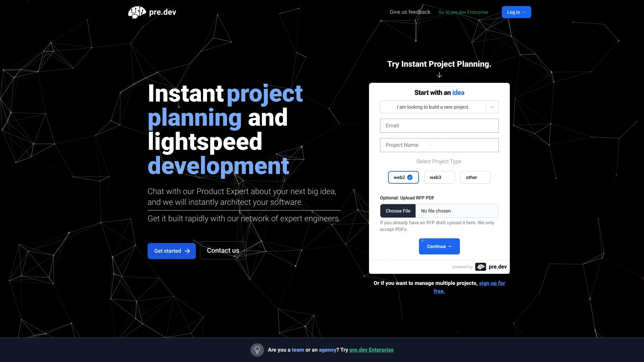This screenshot has width=644, height=362.
Task: Click the Contact us button
Action: (x=223, y=250)
